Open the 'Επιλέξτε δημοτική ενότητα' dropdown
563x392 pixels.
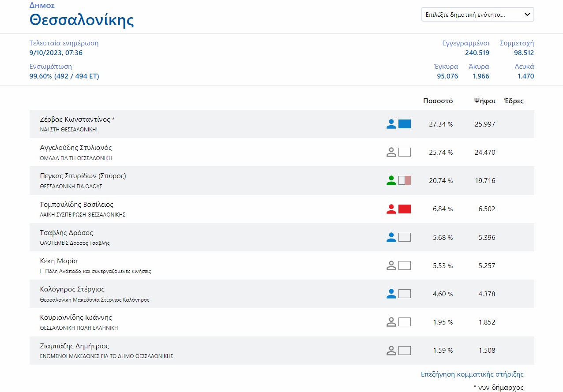point(477,15)
